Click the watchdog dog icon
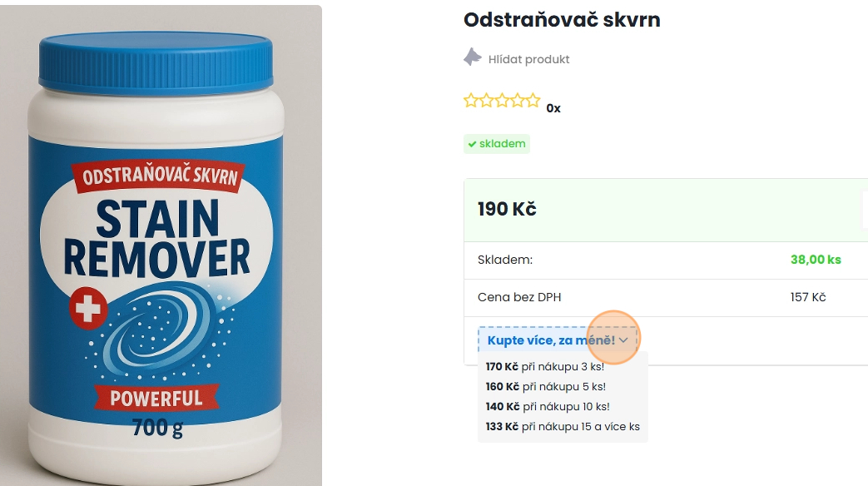This screenshot has width=868, height=486. click(472, 57)
